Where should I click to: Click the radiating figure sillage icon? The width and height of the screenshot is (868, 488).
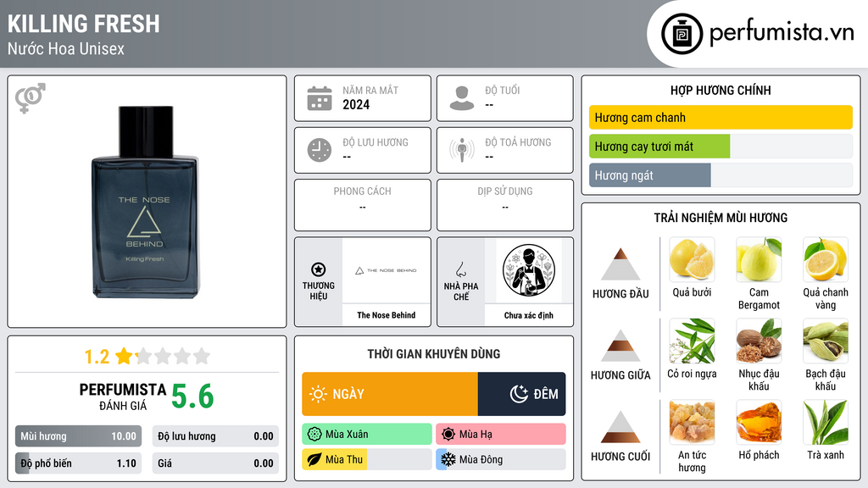pos(462,150)
